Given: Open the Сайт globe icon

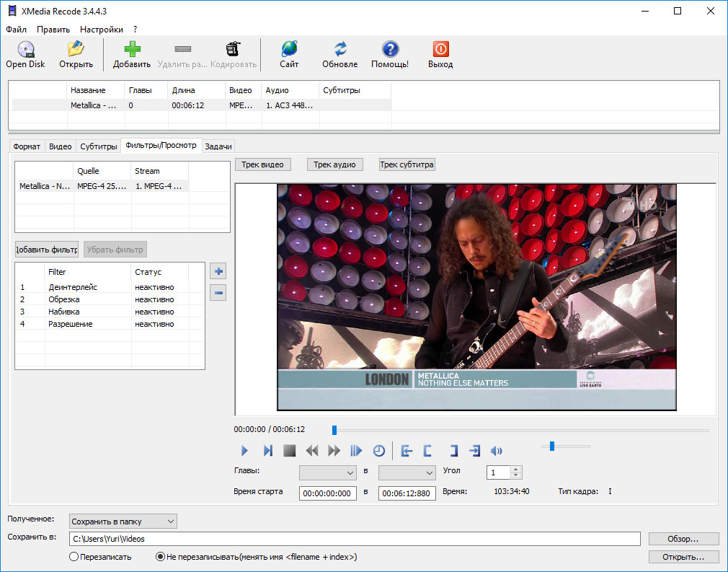Looking at the screenshot, I should tap(289, 50).
